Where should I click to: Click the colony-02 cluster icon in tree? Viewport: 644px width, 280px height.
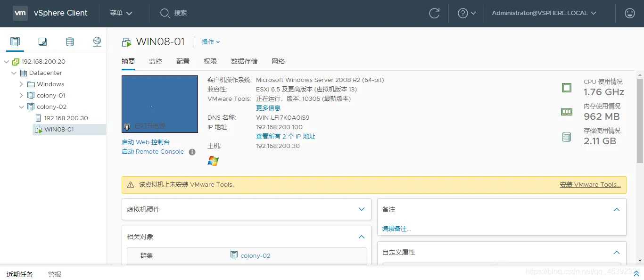coord(31,107)
